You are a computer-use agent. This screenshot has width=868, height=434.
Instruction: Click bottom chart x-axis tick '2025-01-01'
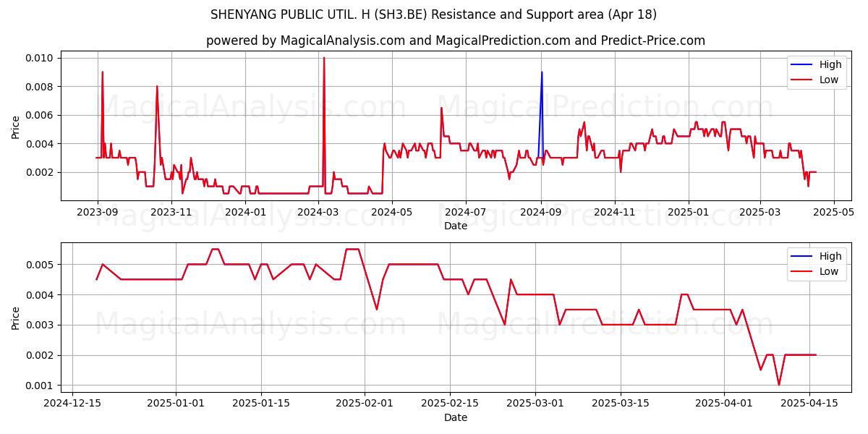coord(176,404)
